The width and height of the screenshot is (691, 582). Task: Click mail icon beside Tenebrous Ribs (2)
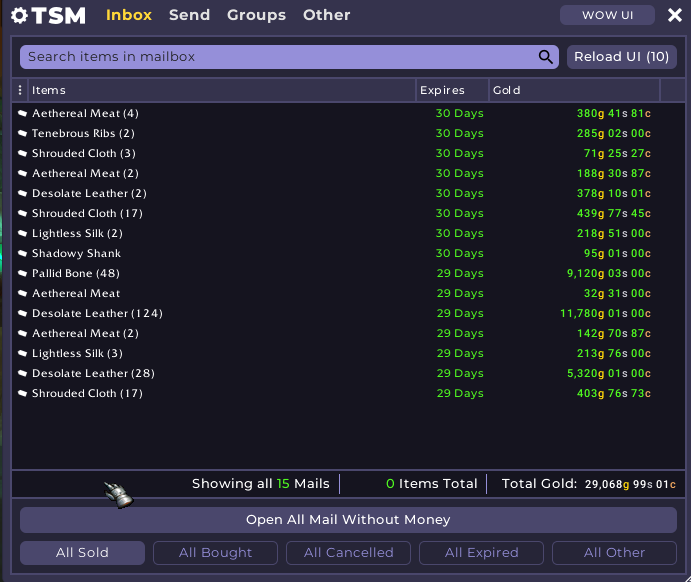point(22,133)
